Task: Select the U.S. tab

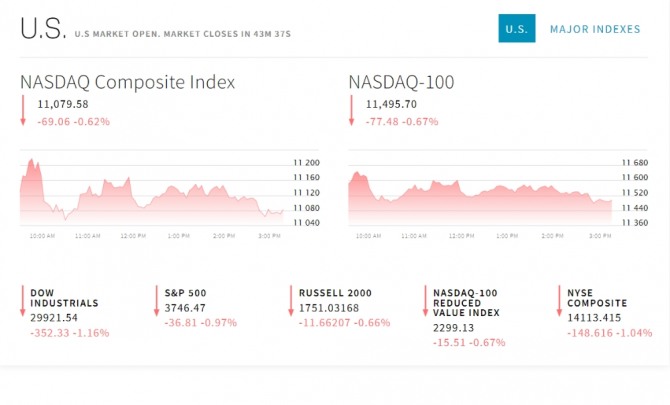Action: 516,29
